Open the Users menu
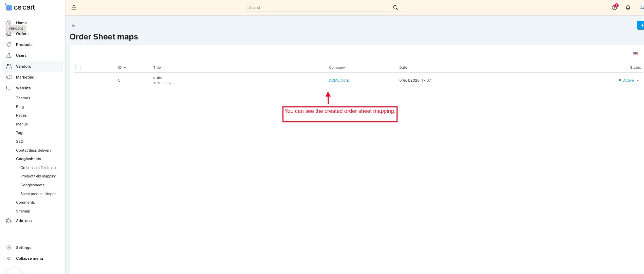The image size is (644, 274). (21, 55)
